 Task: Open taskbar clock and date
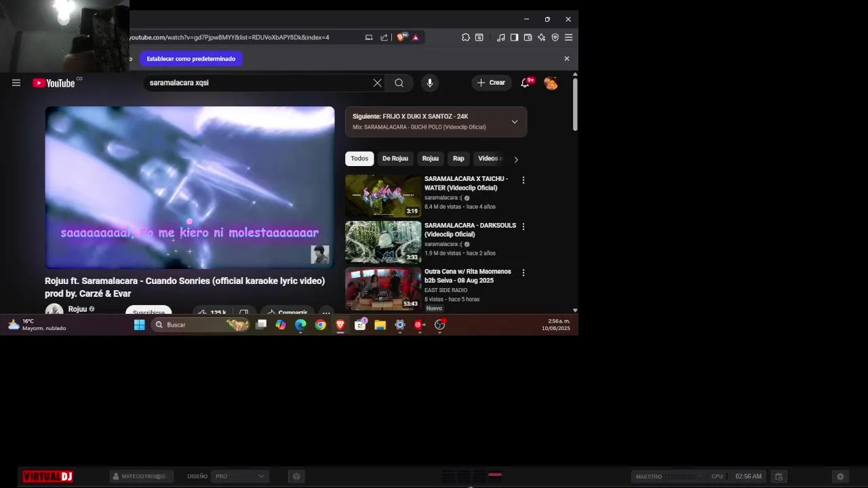pos(556,325)
